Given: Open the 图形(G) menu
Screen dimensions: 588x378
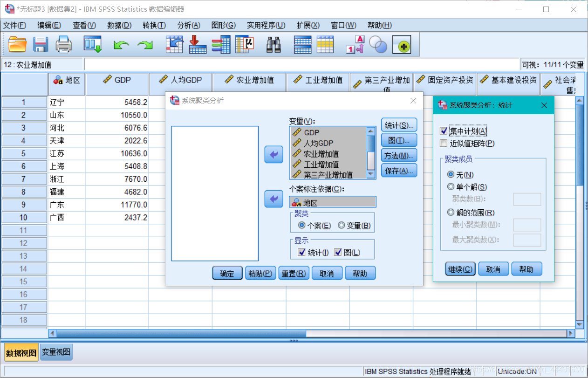Looking at the screenshot, I should pos(223,25).
